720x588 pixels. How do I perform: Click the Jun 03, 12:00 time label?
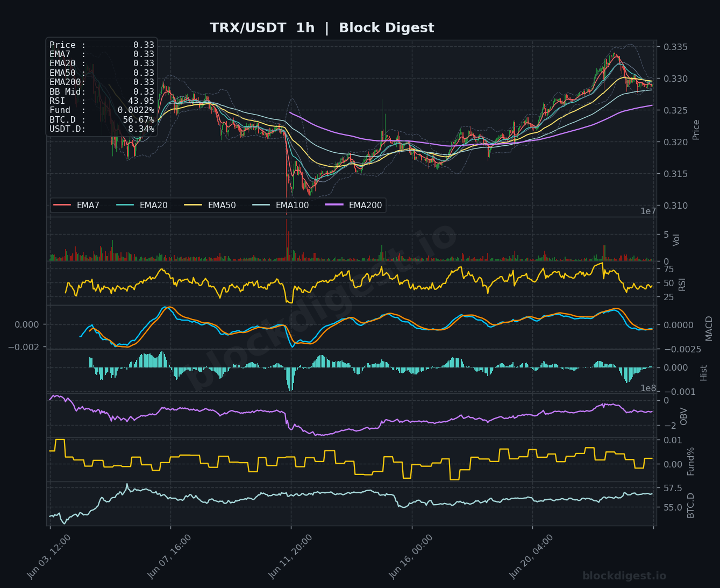(49, 557)
